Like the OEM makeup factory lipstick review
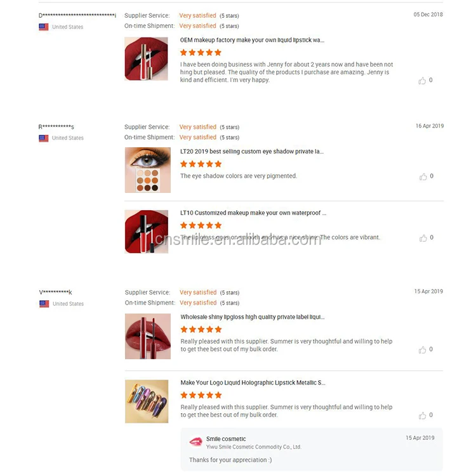The width and height of the screenshot is (476, 476). 422,81
